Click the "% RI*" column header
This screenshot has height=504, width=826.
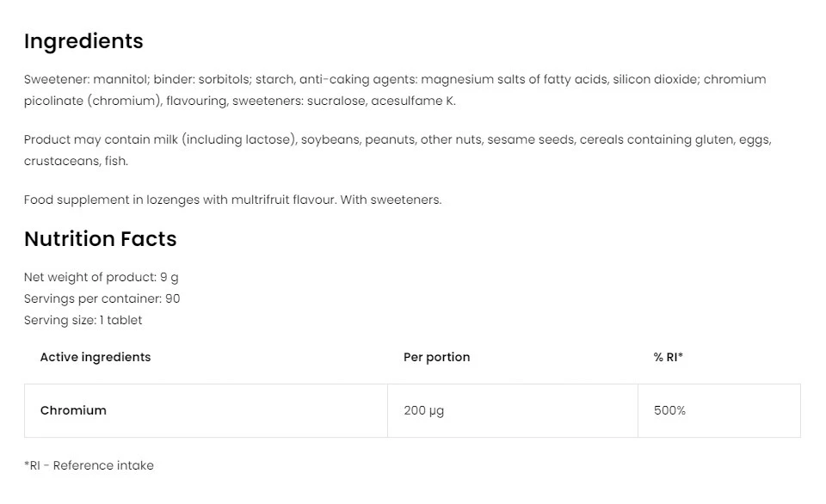click(x=668, y=357)
